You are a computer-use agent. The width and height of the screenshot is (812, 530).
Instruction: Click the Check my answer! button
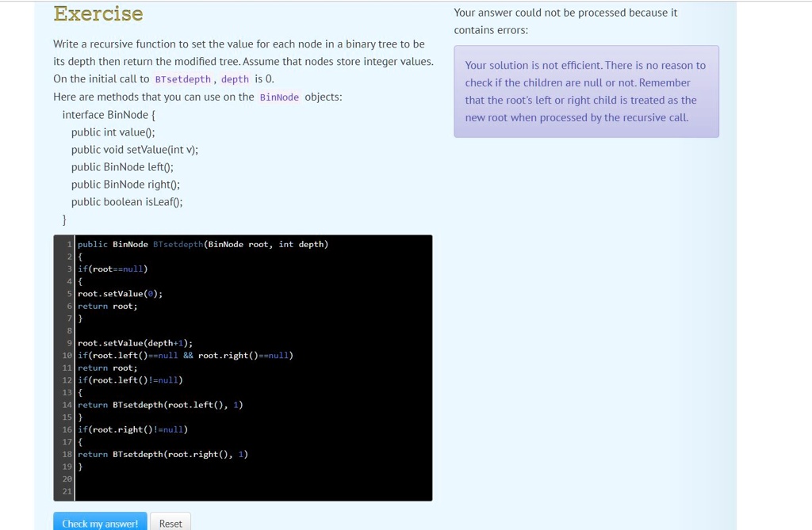coord(100,523)
